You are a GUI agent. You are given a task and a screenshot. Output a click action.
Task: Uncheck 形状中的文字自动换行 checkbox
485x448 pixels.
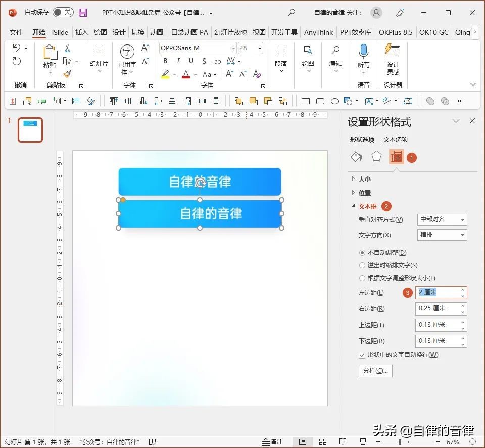click(x=362, y=355)
